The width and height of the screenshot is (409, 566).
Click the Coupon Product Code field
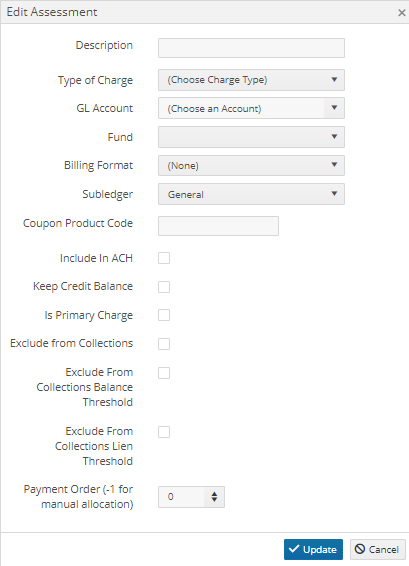[x=218, y=226]
